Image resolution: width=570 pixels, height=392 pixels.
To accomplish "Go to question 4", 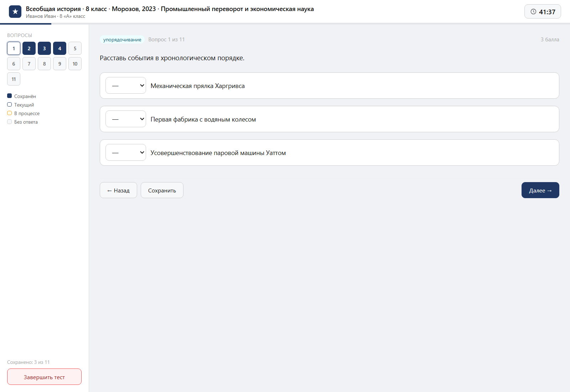I will (x=59, y=48).
